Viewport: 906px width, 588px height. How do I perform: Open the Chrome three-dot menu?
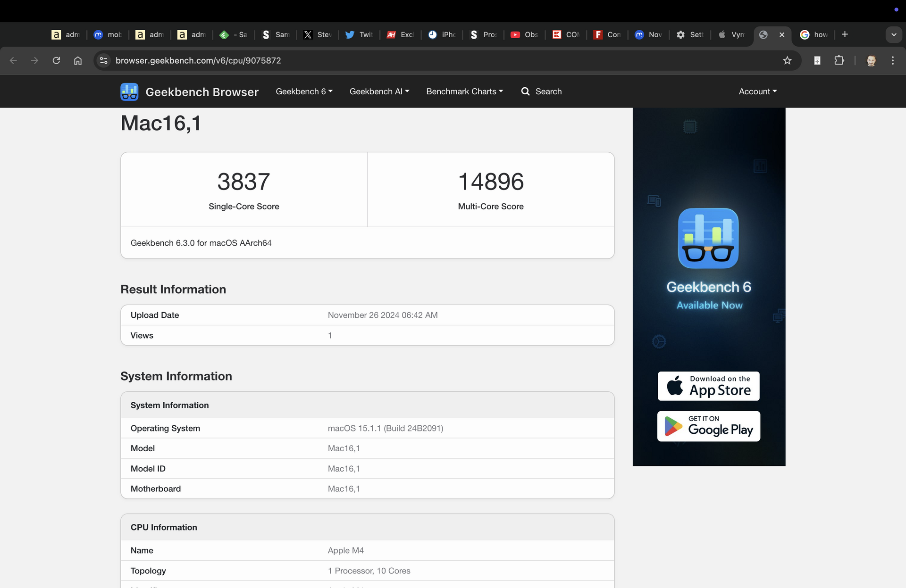coord(892,60)
